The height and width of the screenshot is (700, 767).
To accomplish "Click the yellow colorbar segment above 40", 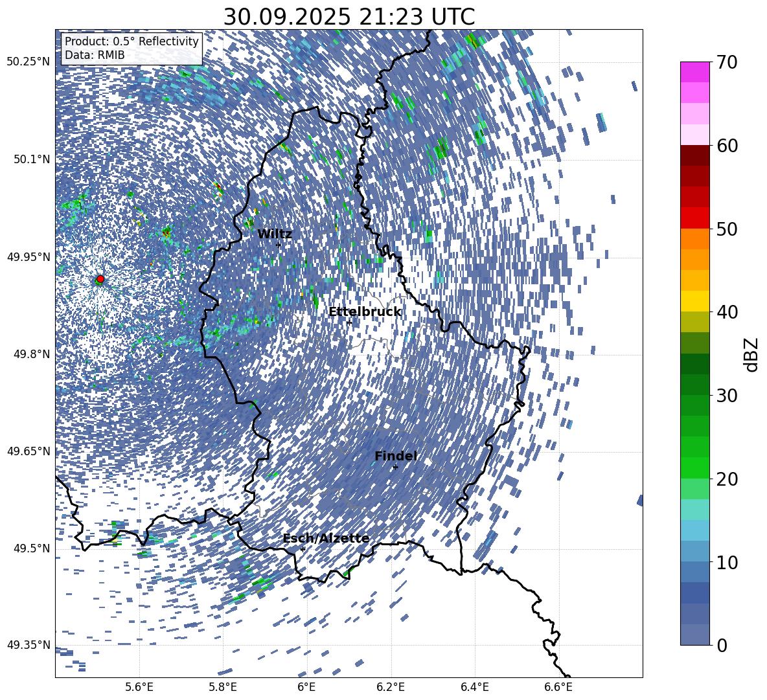I will click(x=694, y=301).
